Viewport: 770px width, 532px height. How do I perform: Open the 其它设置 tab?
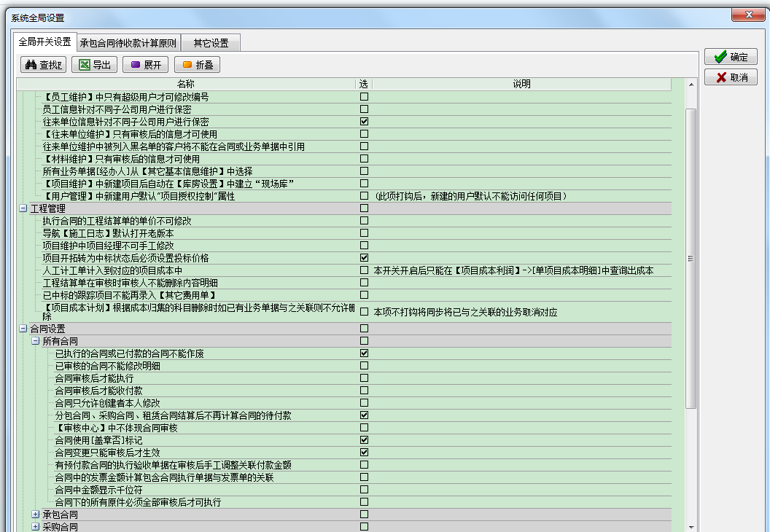pyautogui.click(x=211, y=43)
